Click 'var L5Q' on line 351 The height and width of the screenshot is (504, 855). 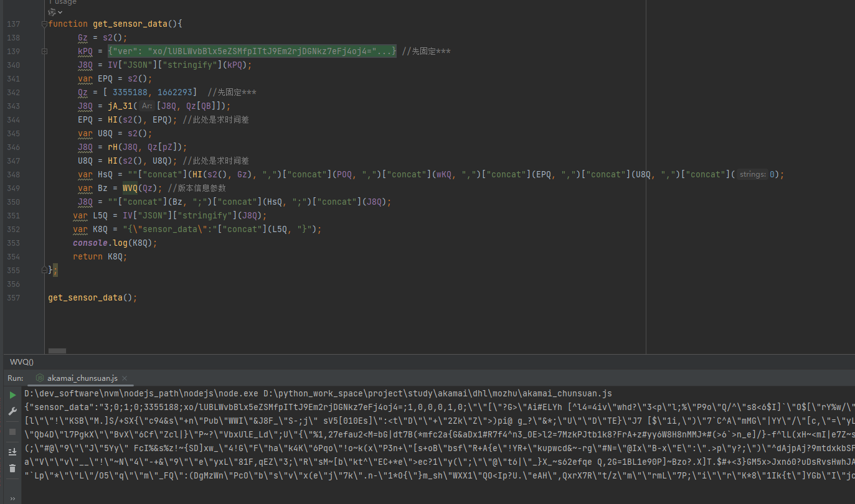(90, 216)
